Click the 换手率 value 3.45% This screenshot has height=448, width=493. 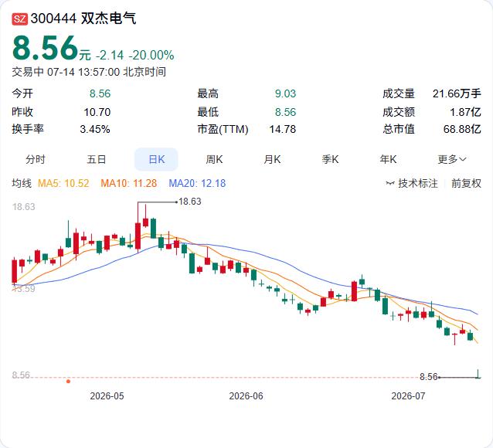coord(95,129)
